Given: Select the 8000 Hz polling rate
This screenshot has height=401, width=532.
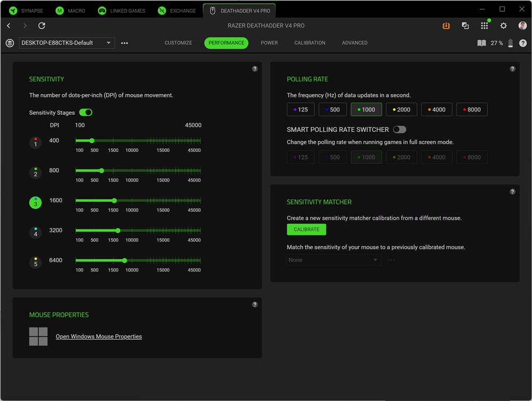Looking at the screenshot, I should click(x=471, y=110).
